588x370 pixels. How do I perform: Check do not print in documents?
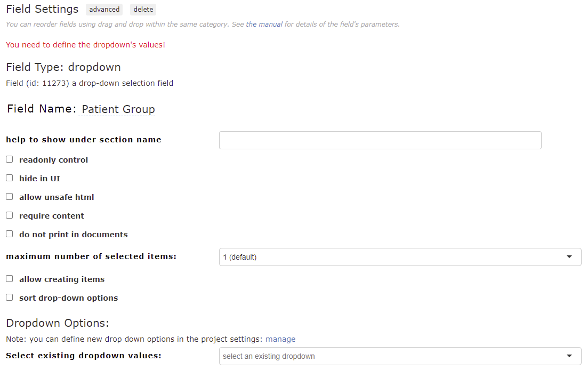click(10, 234)
